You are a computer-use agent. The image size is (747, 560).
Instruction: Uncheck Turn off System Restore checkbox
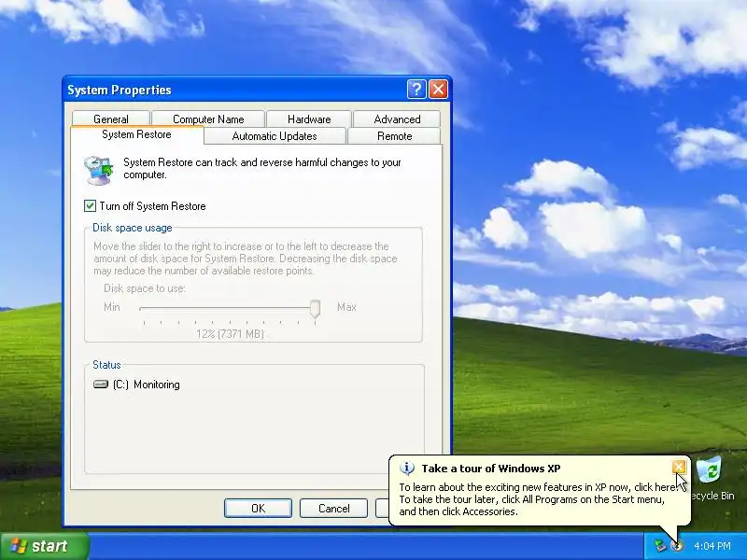[90, 205]
